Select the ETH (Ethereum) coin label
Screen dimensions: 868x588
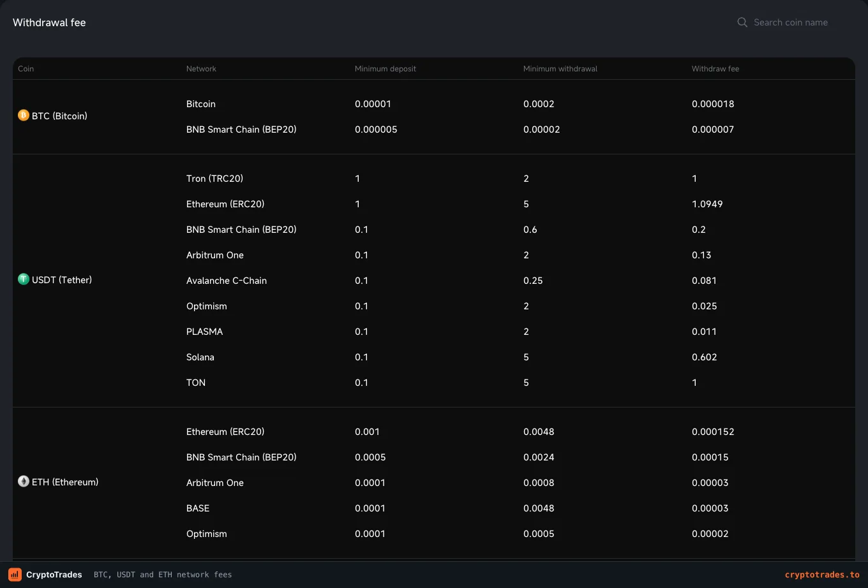tap(65, 482)
